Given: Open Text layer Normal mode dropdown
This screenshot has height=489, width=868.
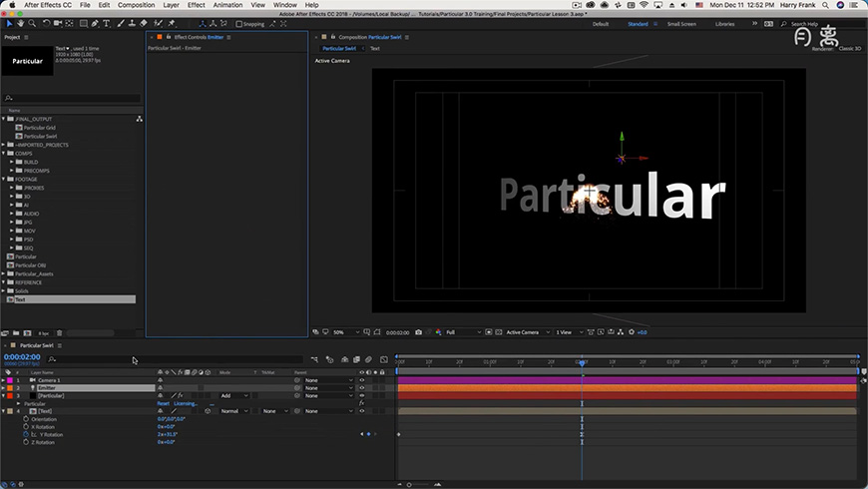Looking at the screenshot, I should click(234, 411).
